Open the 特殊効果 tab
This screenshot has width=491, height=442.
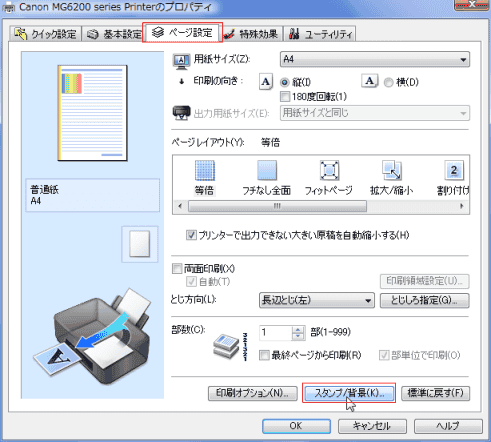(253, 34)
